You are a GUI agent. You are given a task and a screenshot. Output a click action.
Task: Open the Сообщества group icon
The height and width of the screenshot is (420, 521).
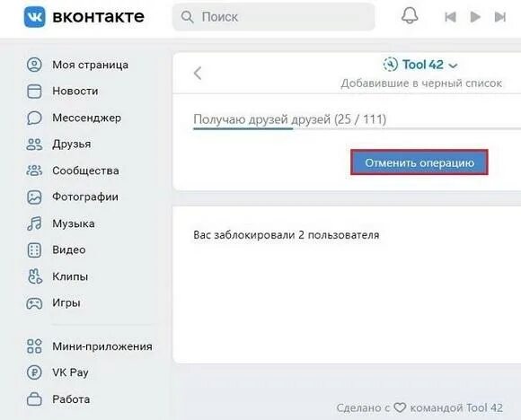[34, 171]
